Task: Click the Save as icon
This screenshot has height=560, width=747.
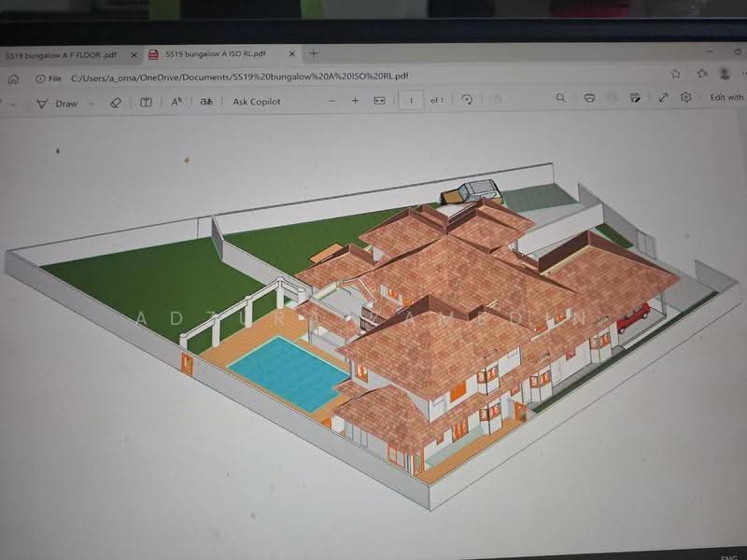Action: pyautogui.click(x=635, y=98)
